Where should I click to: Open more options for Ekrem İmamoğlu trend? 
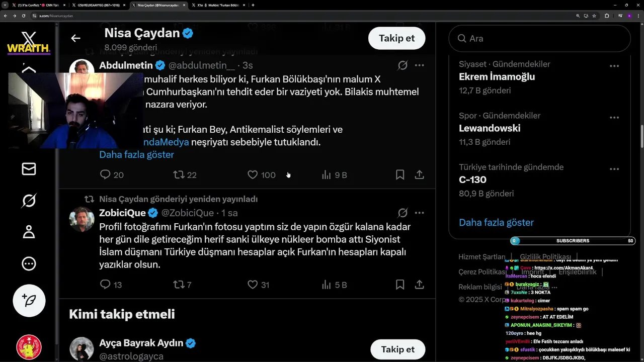[614, 66]
